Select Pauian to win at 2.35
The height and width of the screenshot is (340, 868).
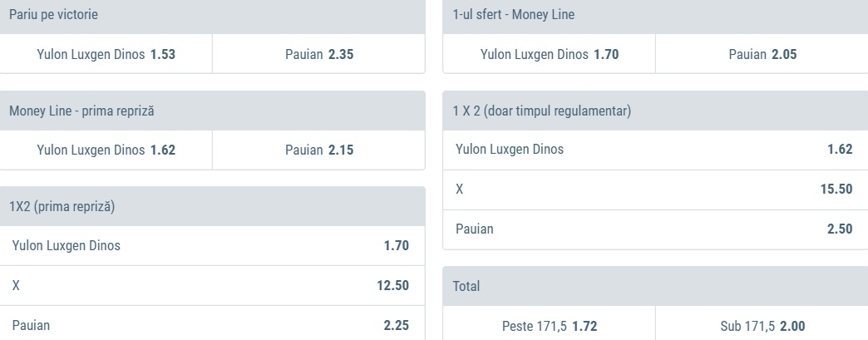[x=319, y=55]
